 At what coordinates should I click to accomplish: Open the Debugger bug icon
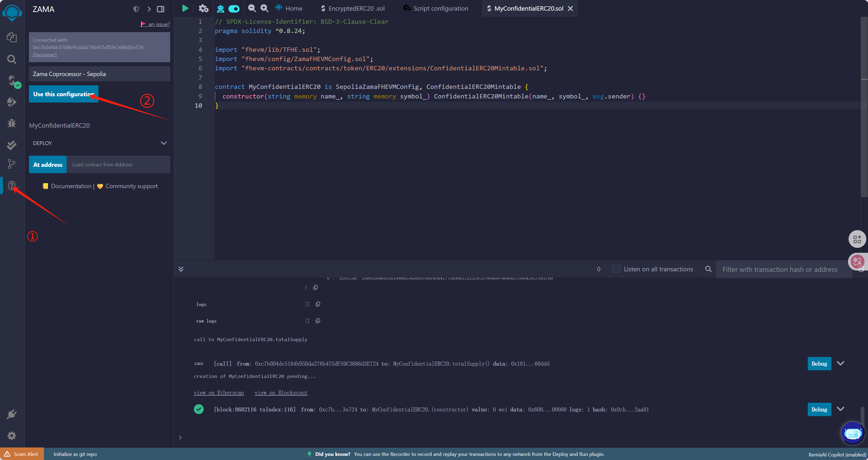click(x=12, y=123)
